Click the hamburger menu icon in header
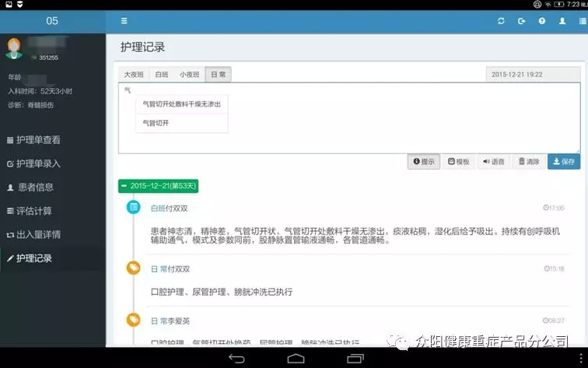Image resolution: width=588 pixels, height=368 pixels. tap(124, 21)
